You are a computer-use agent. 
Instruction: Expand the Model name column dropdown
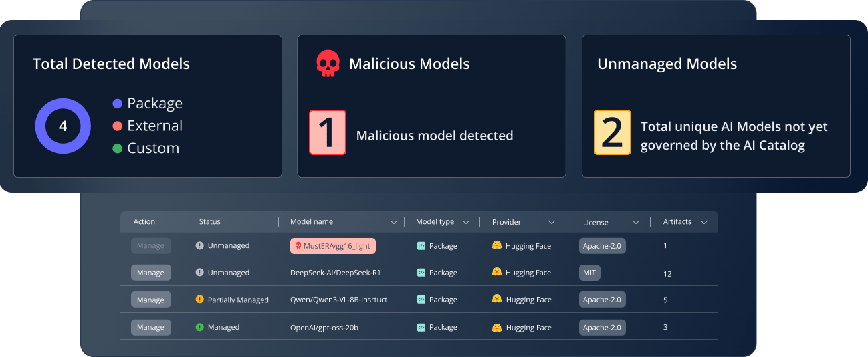[x=393, y=222]
